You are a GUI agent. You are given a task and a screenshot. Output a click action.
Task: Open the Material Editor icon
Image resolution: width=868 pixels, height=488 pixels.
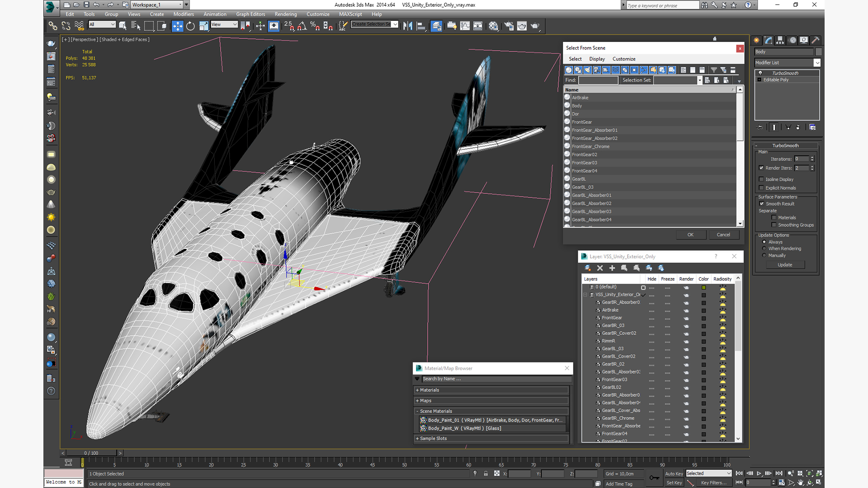(493, 26)
